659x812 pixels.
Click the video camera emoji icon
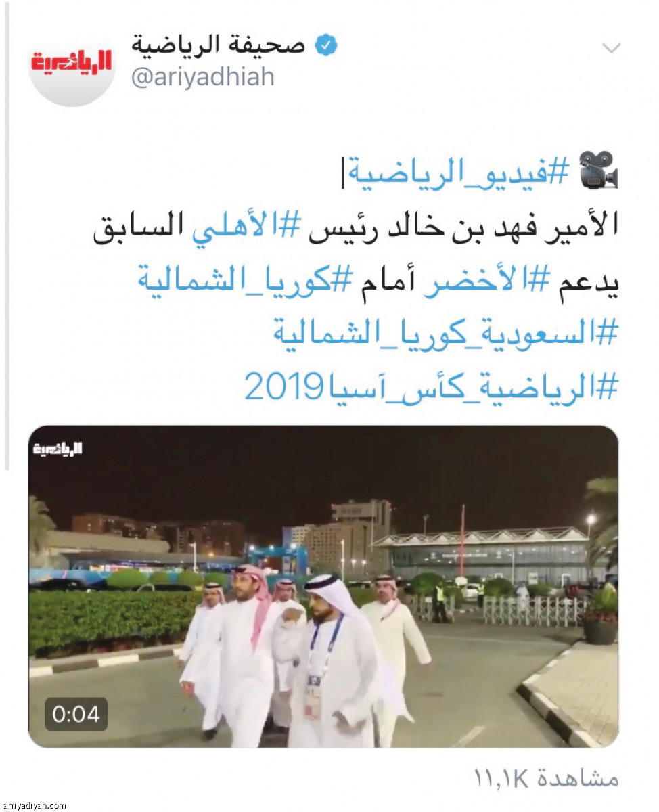pos(598,170)
